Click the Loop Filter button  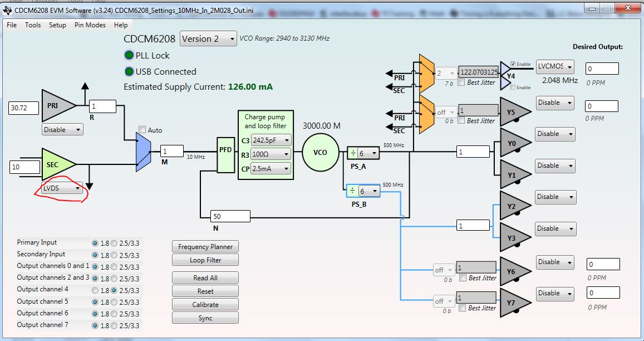pyautogui.click(x=205, y=260)
